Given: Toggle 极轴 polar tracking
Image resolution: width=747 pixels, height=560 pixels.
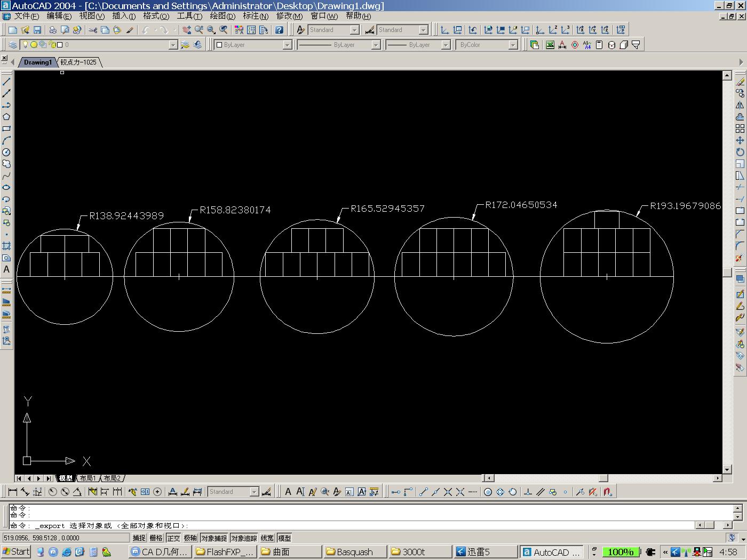Looking at the screenshot, I should 190,538.
